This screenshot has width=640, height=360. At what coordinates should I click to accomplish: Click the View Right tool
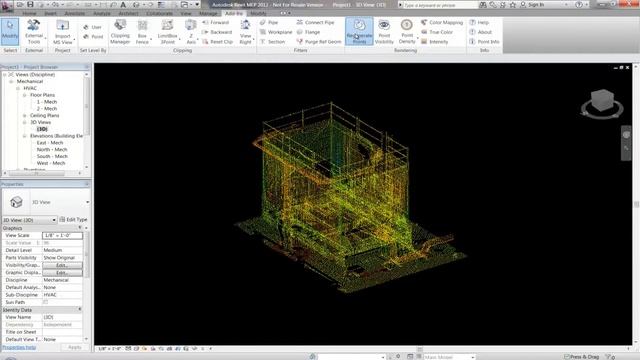coord(245,31)
